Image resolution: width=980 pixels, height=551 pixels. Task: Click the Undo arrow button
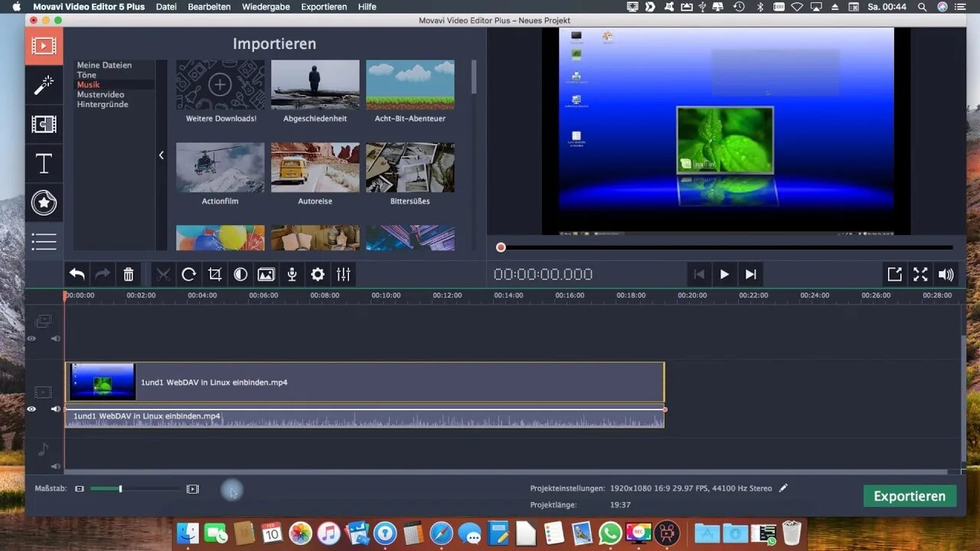[x=77, y=274]
